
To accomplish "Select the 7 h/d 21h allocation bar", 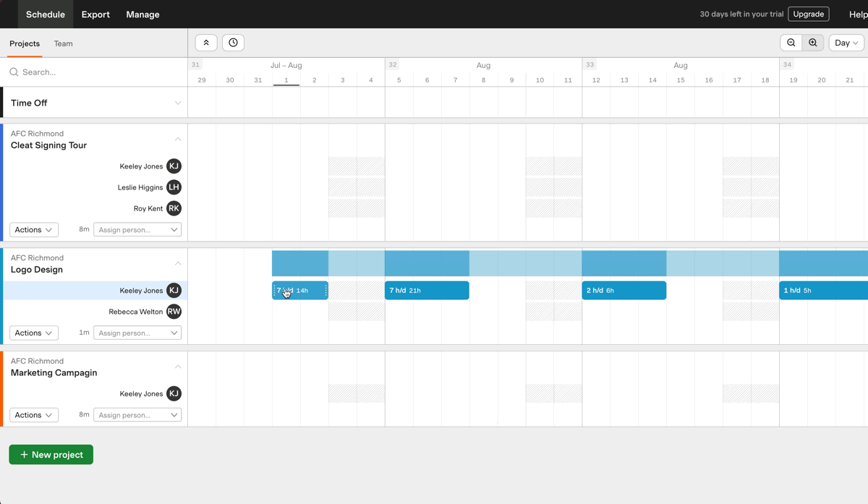I will (427, 291).
